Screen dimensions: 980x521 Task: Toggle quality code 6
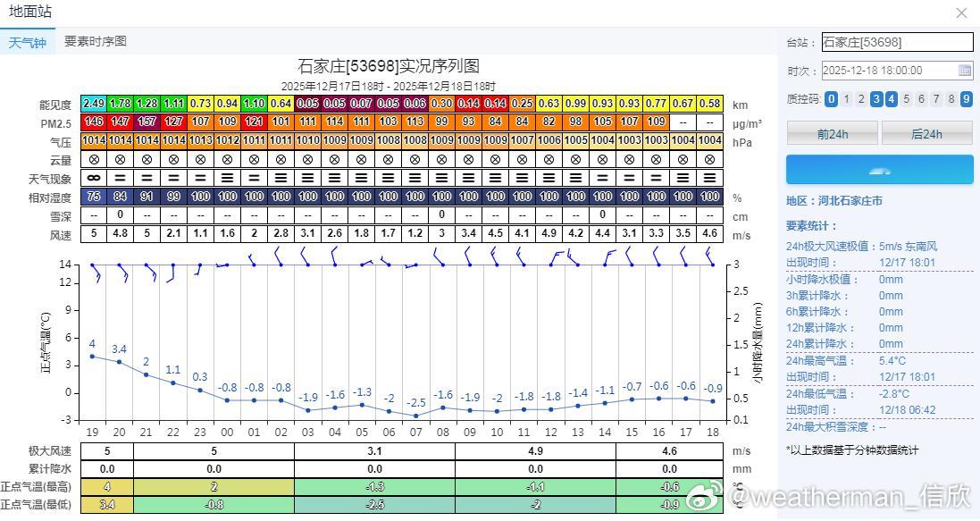[921, 99]
